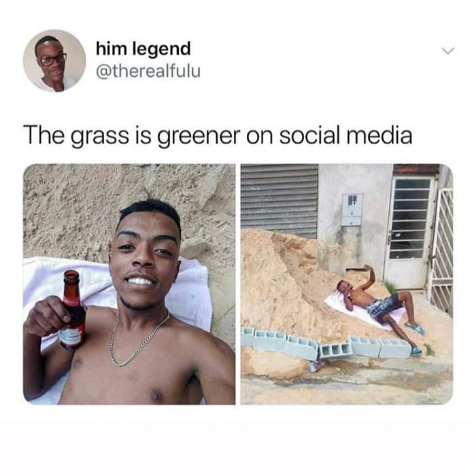The width and height of the screenshot is (476, 476).
Task: Open the him legend profile avatar
Action: point(54,61)
